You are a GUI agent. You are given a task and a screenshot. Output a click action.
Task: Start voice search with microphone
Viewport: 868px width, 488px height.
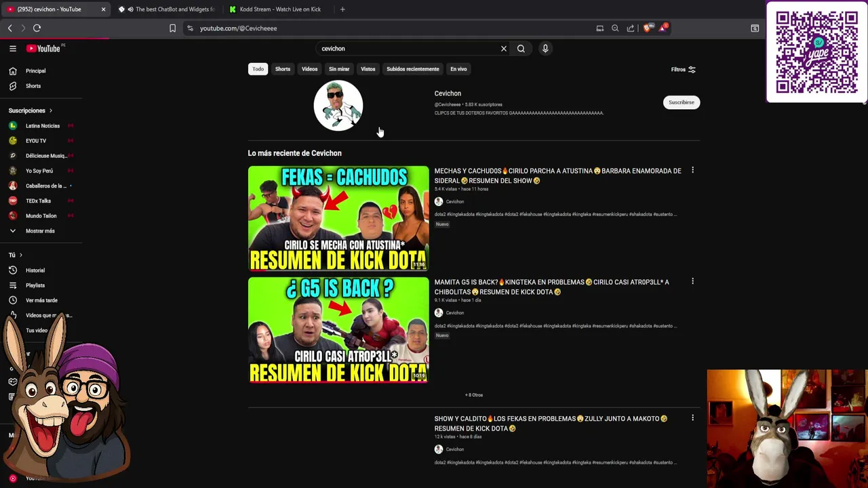pyautogui.click(x=545, y=49)
